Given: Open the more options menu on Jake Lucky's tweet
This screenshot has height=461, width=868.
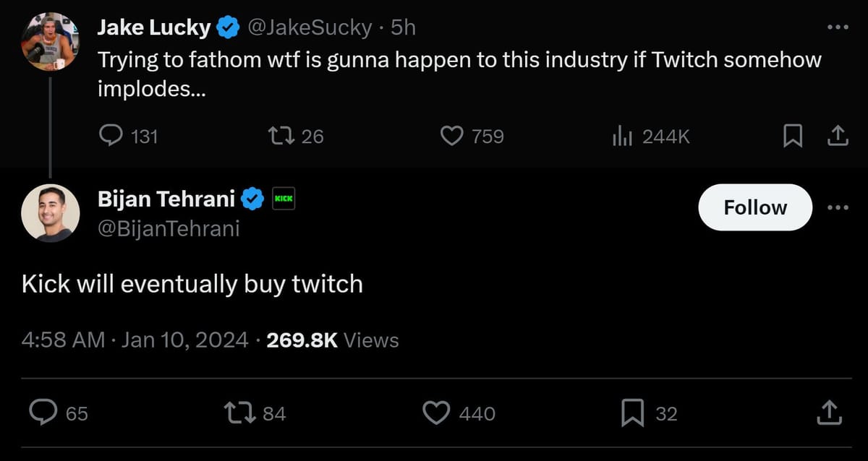Looking at the screenshot, I should tap(837, 26).
